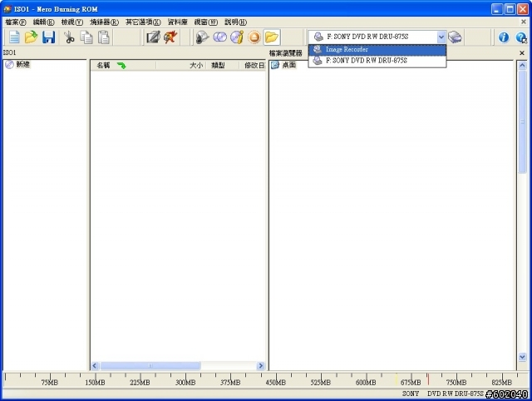Open the Disc copy double-disc icon
Viewport: 532px width, 401px height.
pyautogui.click(x=219, y=37)
